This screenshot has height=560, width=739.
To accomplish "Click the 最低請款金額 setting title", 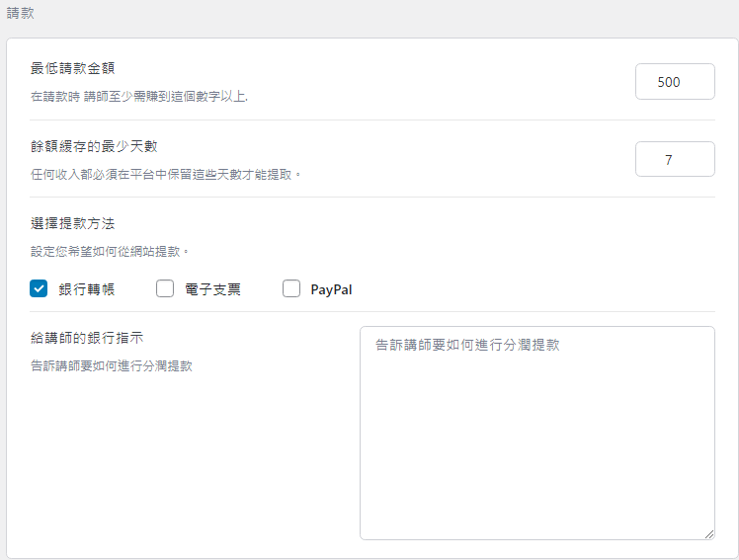I will 72,68.
